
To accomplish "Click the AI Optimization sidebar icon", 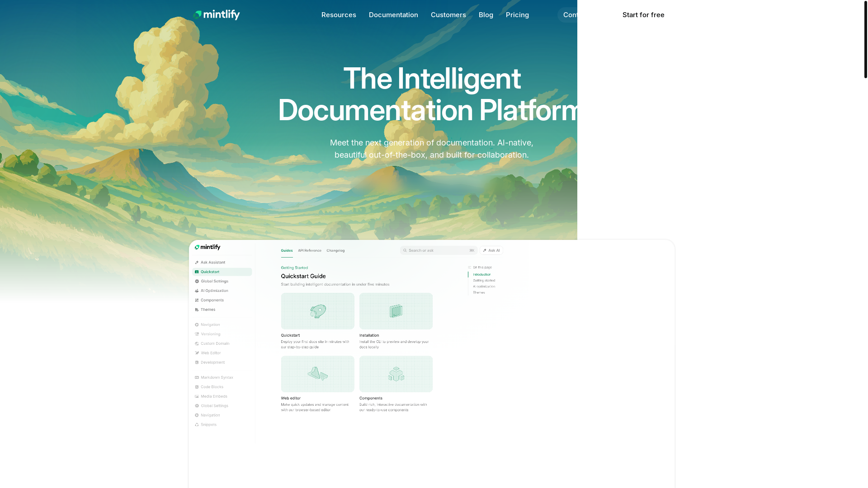I will click(197, 291).
